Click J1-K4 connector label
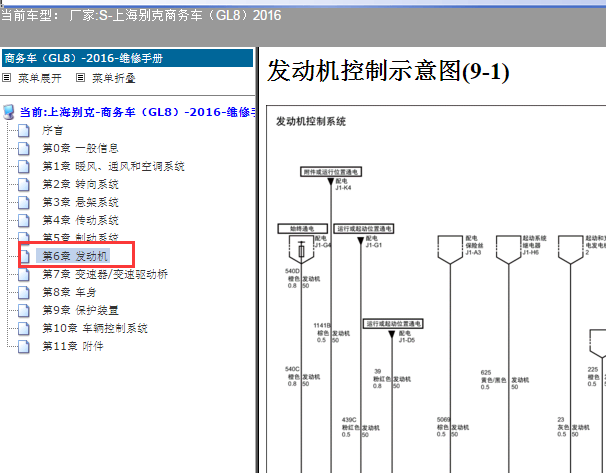This screenshot has width=606, height=473. click(343, 188)
